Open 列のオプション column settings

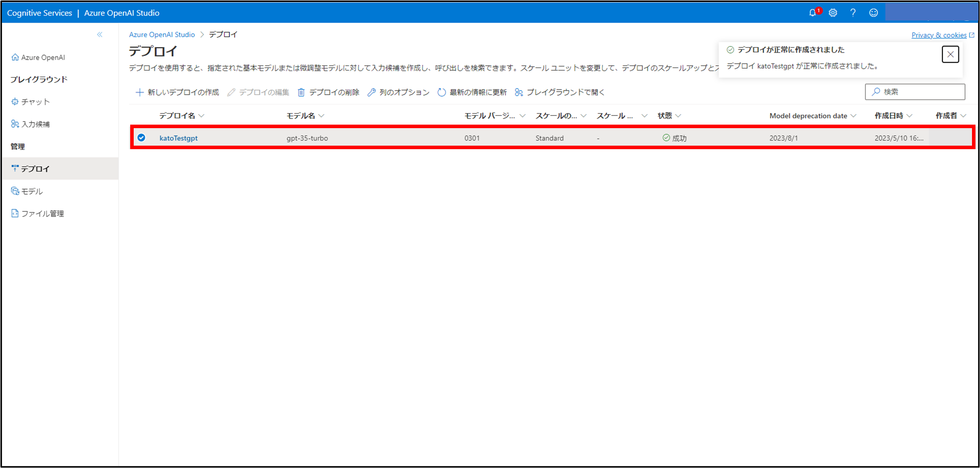point(399,92)
